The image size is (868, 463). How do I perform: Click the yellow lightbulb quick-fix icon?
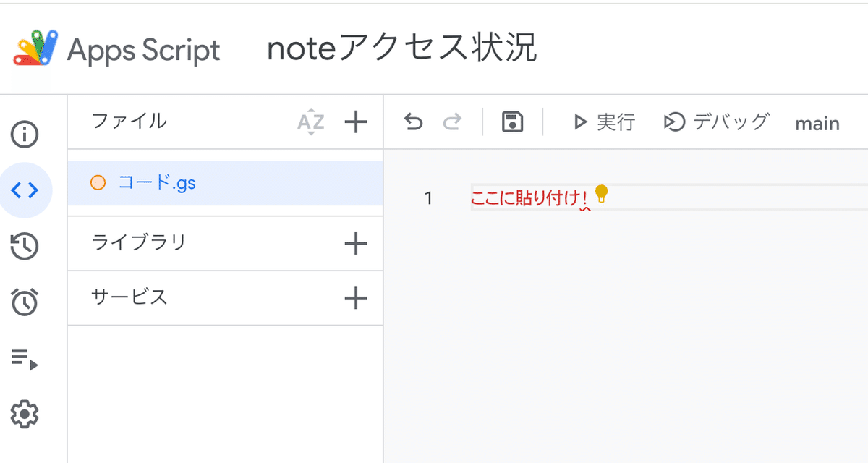pyautogui.click(x=601, y=194)
